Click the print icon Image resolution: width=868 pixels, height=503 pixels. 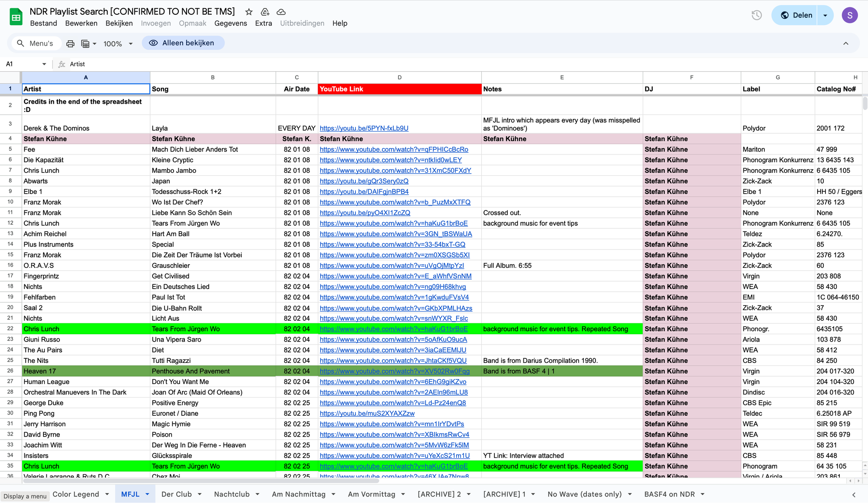pos(70,43)
